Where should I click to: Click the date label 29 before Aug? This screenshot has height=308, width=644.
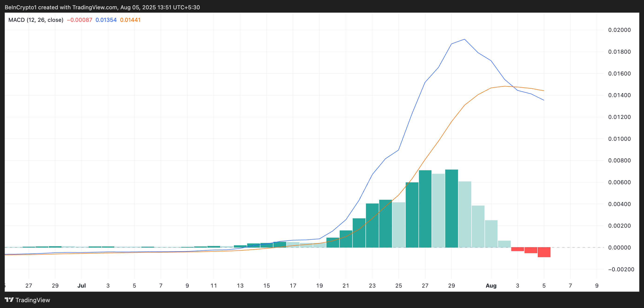451,285
